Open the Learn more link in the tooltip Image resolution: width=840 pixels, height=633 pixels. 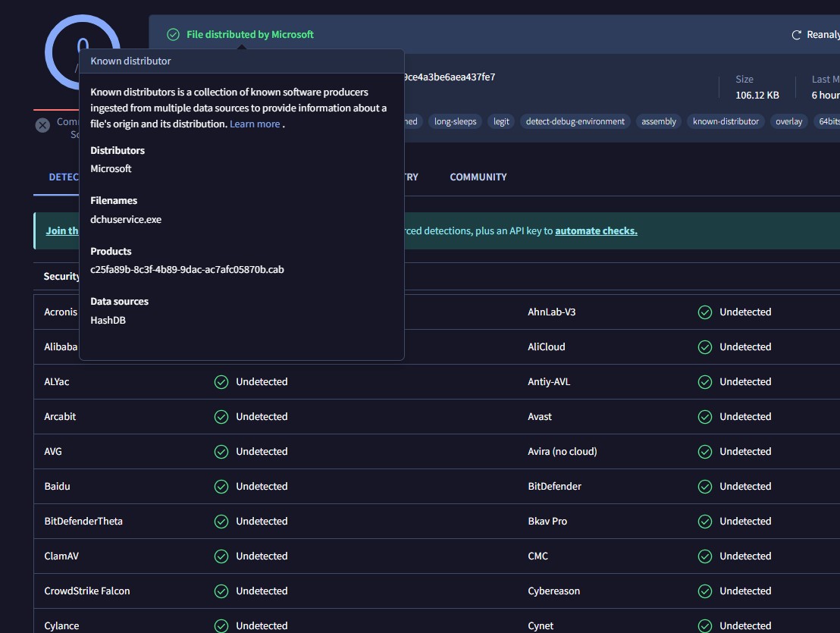tap(255, 124)
